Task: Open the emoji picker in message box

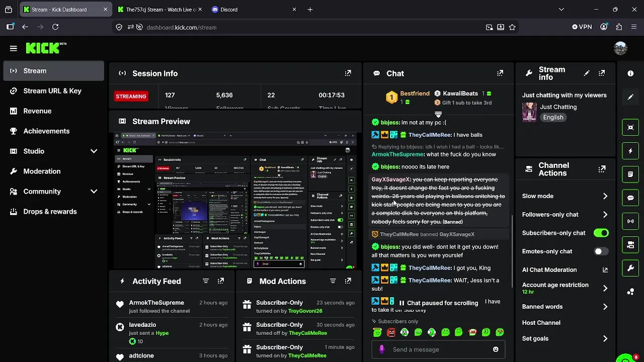Action: 496,349
